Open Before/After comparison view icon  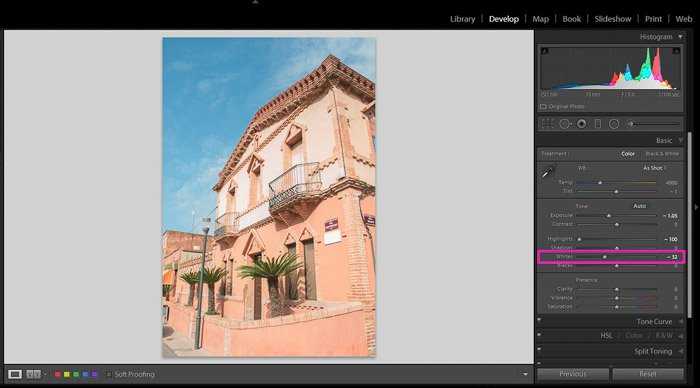pos(33,374)
